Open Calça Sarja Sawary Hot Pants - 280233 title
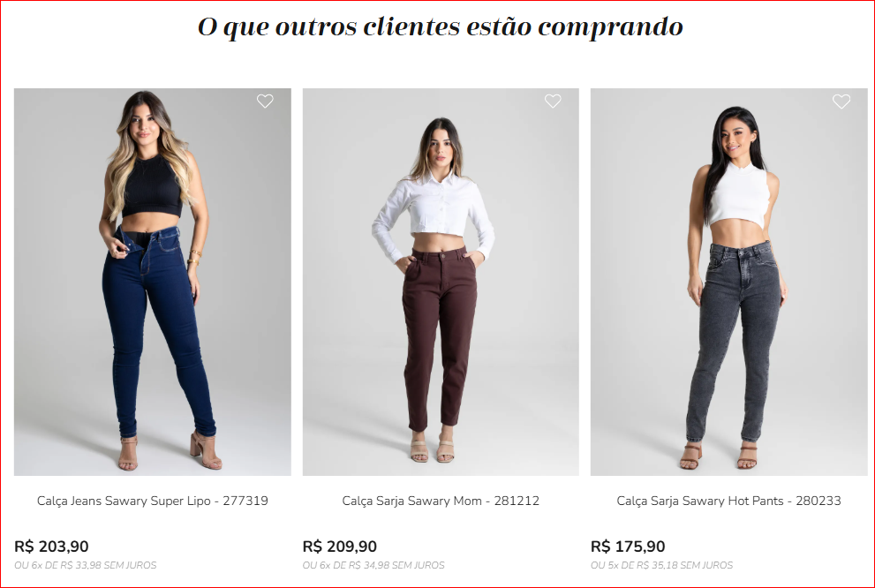Screen dimensions: 875x588 (728, 501)
